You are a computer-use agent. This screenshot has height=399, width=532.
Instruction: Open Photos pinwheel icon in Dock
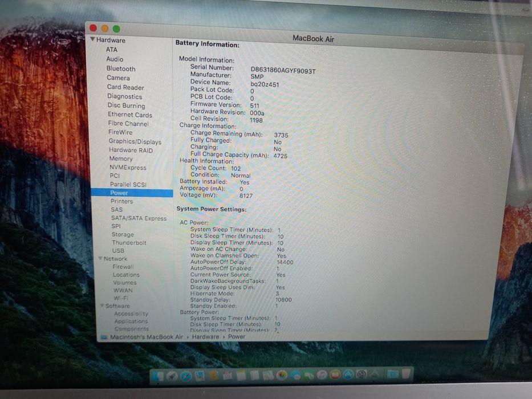282,375
